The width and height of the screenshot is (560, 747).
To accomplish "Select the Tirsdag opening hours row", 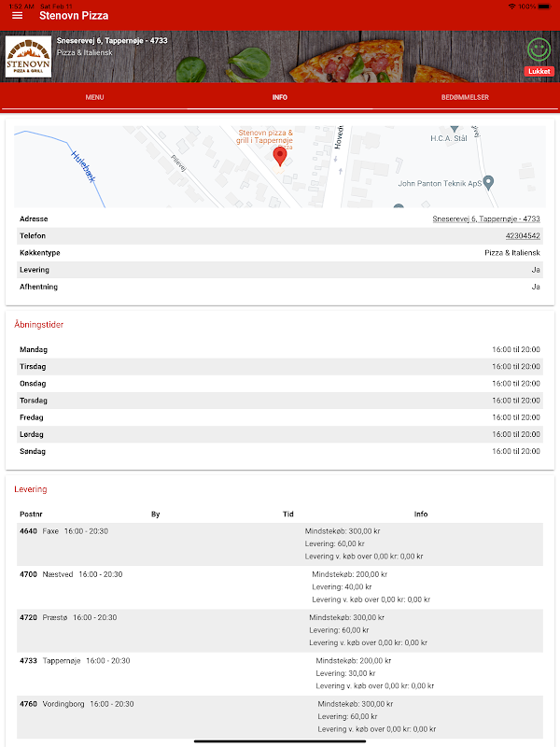I will tap(280, 367).
